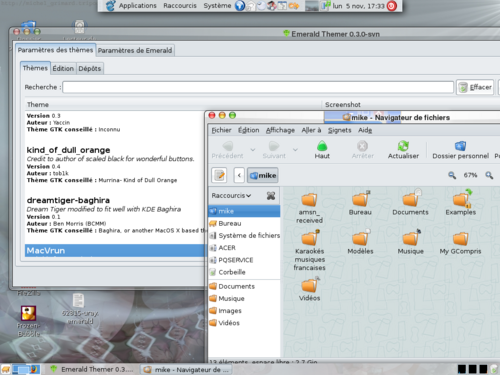
Task: Open the Raccourcis side pane dropdown
Action: click(x=231, y=196)
